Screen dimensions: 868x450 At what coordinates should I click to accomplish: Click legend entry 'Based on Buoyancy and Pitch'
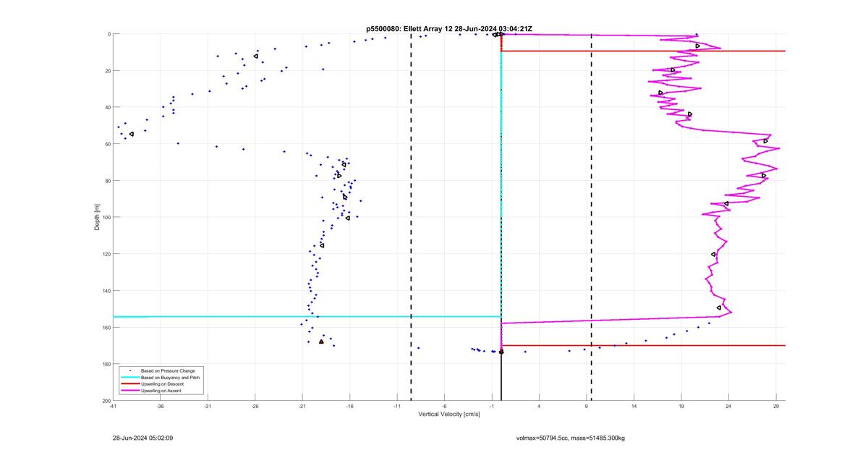pyautogui.click(x=170, y=378)
